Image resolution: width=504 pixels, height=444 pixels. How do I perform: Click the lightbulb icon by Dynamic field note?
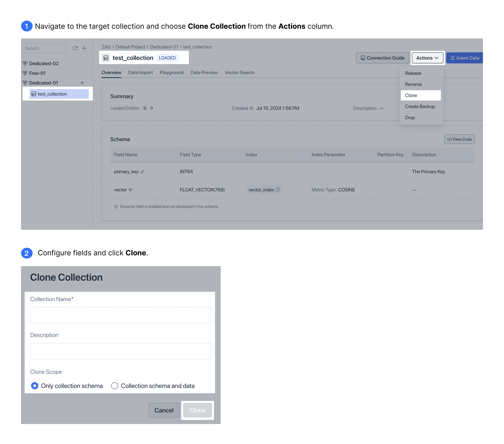click(x=116, y=206)
